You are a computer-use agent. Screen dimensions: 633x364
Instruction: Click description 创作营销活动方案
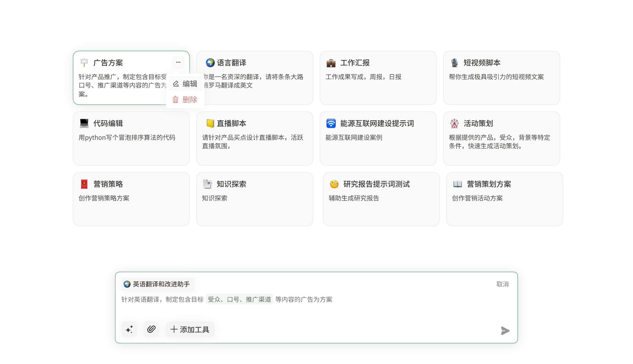point(477,198)
